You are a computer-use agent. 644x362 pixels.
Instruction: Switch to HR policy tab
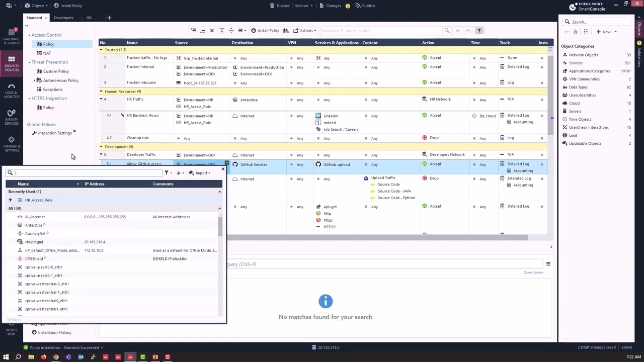pyautogui.click(x=89, y=18)
